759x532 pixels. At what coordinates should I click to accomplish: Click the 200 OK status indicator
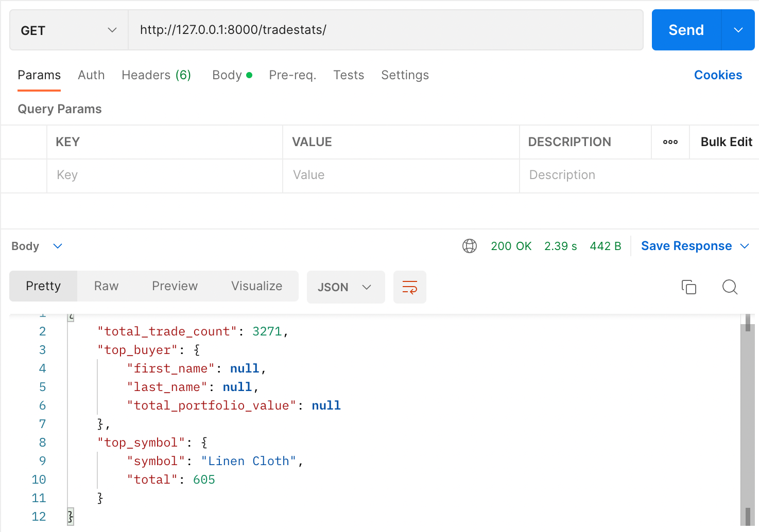(511, 246)
